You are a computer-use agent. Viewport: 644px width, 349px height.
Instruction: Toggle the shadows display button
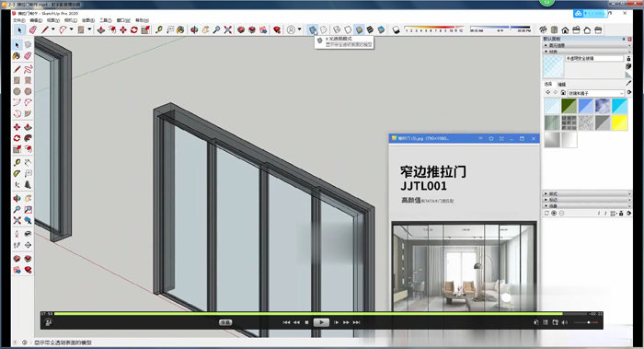(396, 30)
